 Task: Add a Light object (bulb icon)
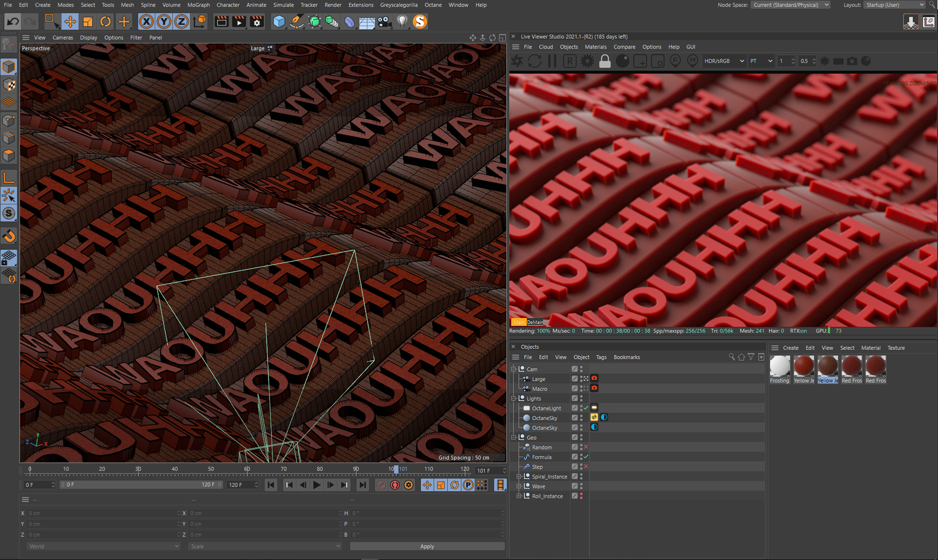(402, 21)
